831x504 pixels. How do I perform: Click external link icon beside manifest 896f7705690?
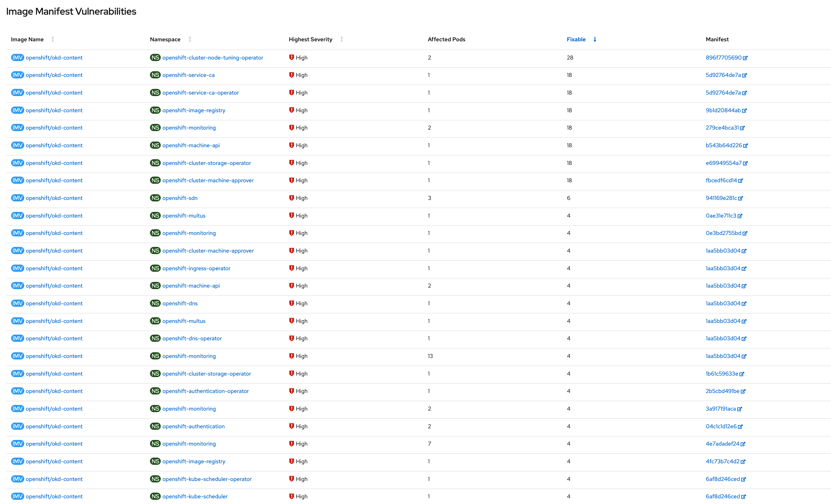[745, 58]
